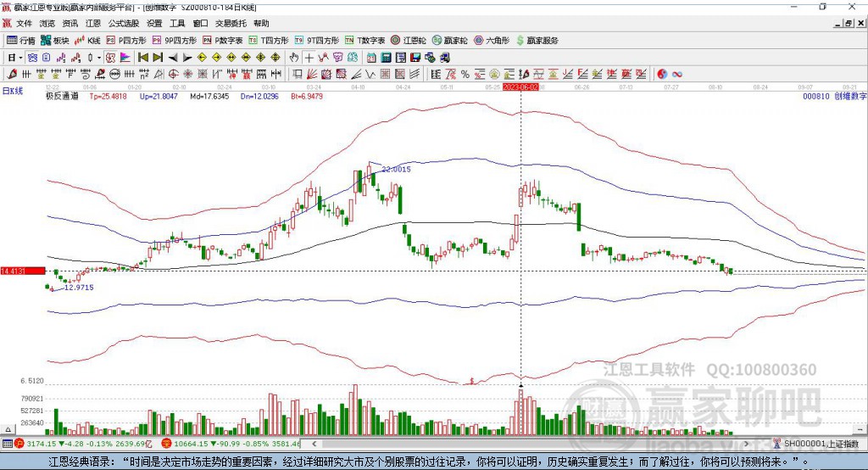Click the Dn=12.0296 indicator value
The image size is (868, 470).
pyautogui.click(x=259, y=97)
